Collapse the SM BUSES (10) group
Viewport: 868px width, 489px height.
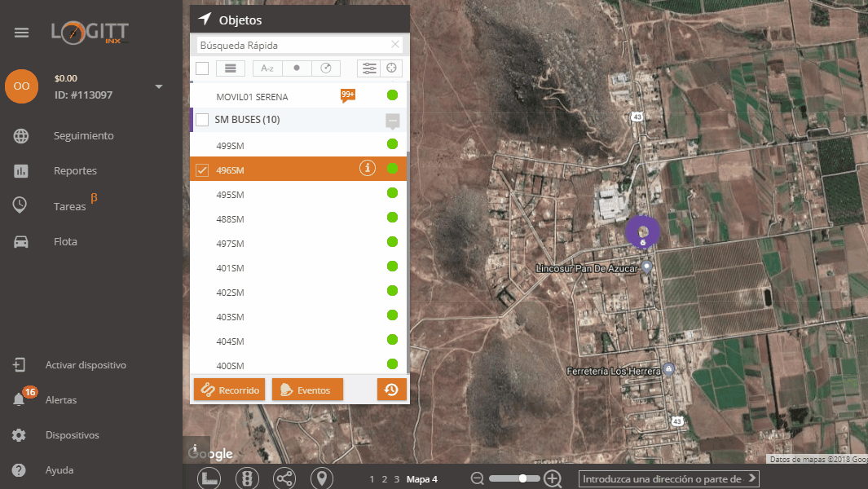(x=393, y=121)
